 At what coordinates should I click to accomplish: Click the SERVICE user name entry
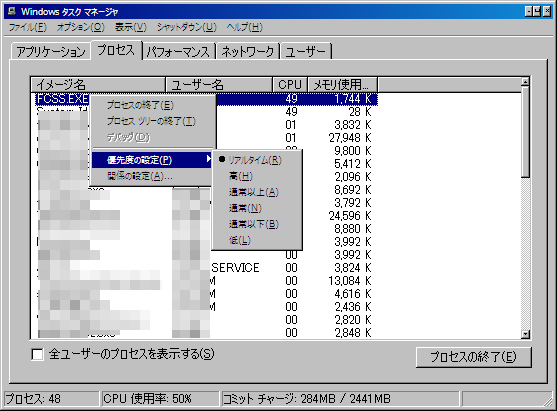click(236, 268)
